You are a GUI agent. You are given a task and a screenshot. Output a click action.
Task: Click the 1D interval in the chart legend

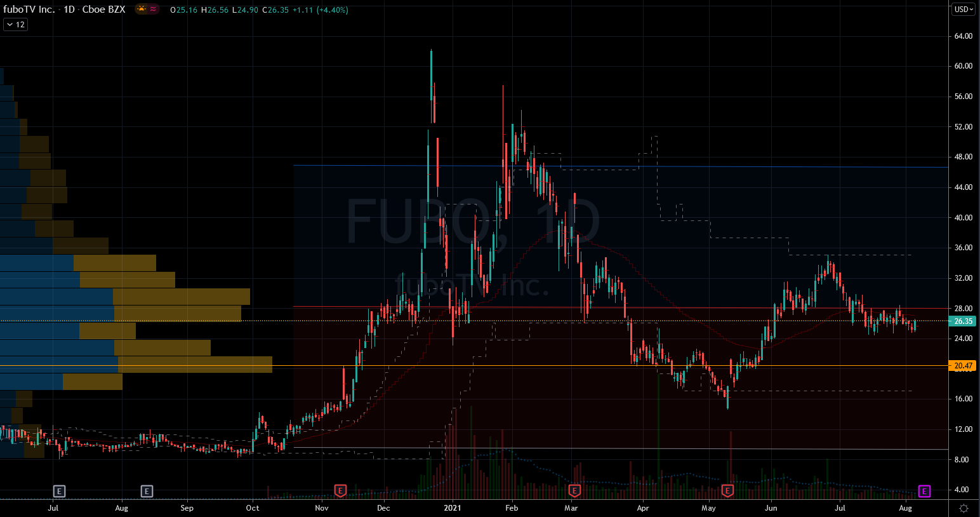(x=69, y=10)
